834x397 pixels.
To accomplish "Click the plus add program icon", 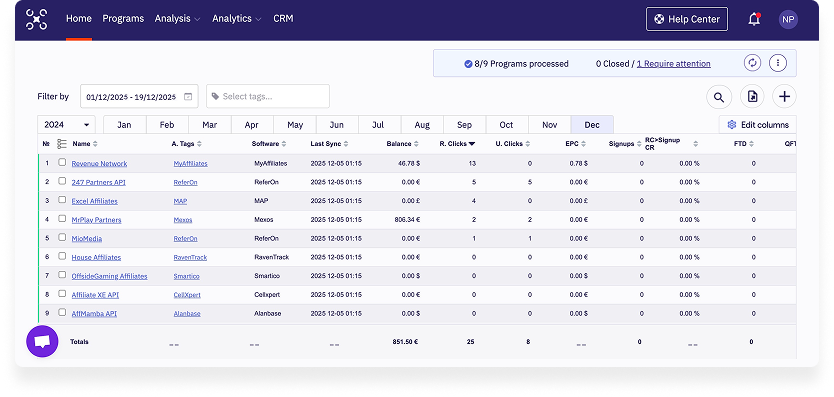I will pyautogui.click(x=785, y=97).
